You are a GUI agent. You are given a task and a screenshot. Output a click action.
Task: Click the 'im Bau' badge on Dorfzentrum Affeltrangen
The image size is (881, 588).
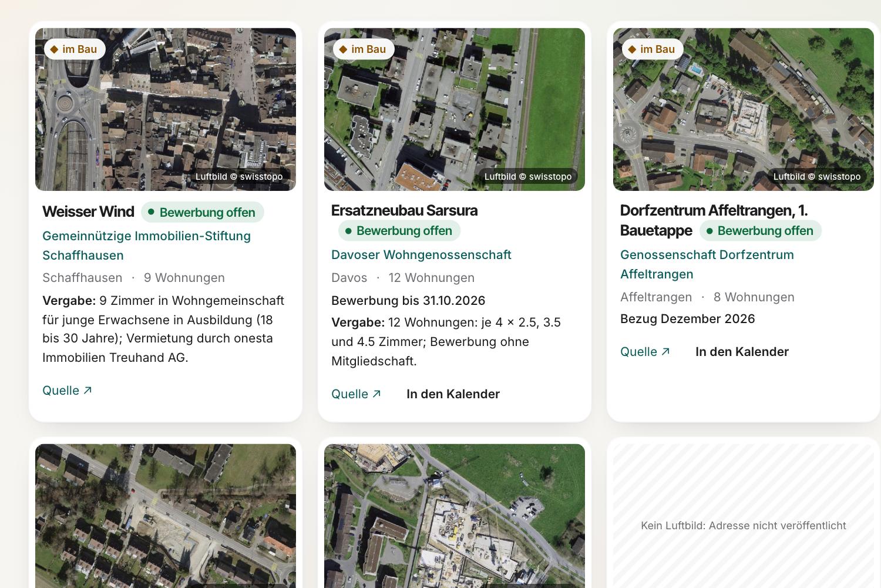(653, 49)
